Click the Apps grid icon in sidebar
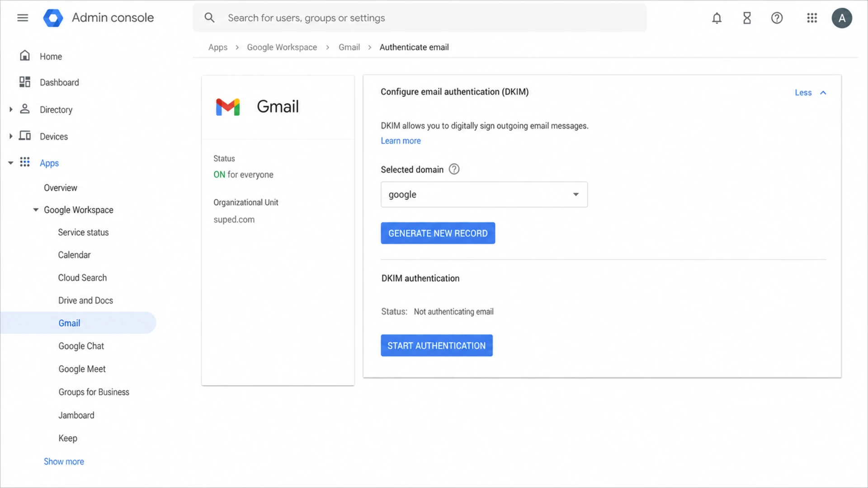The image size is (868, 488). click(x=25, y=162)
